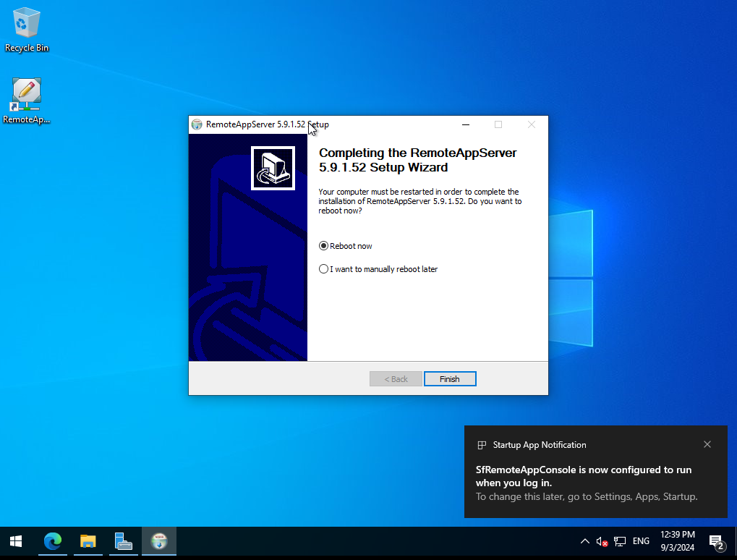This screenshot has height=560, width=737.
Task: Open the Action Center notifications icon
Action: [717, 542]
